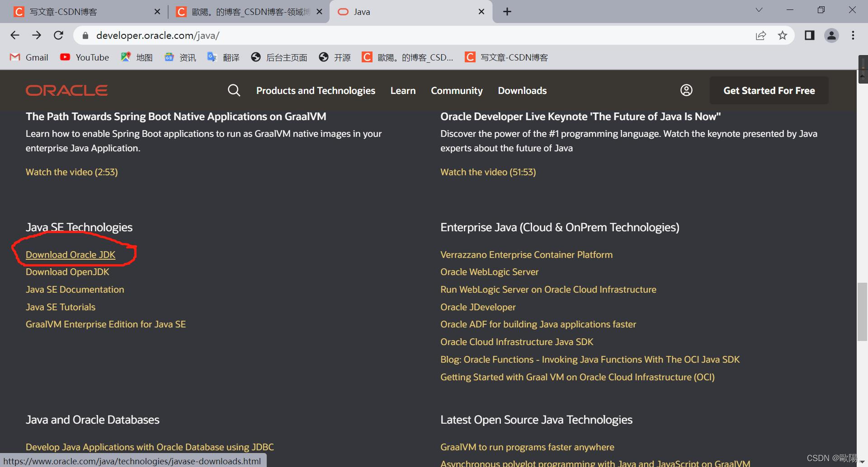Open Learn menu
The height and width of the screenshot is (467, 868).
[403, 90]
